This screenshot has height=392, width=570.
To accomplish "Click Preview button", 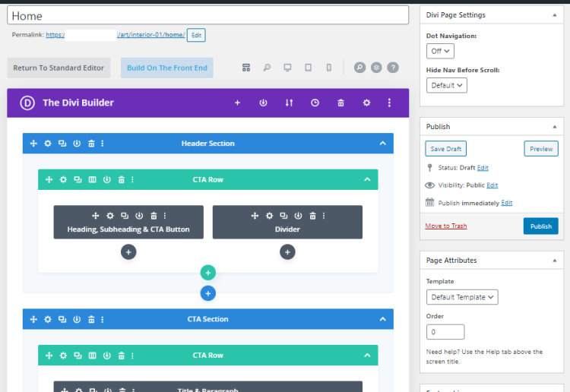I will (541, 149).
